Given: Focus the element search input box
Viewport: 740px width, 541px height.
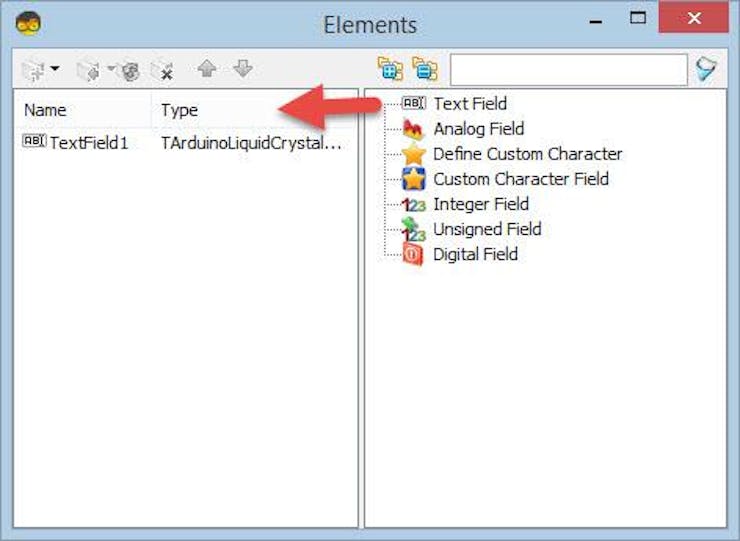Looking at the screenshot, I should (568, 70).
